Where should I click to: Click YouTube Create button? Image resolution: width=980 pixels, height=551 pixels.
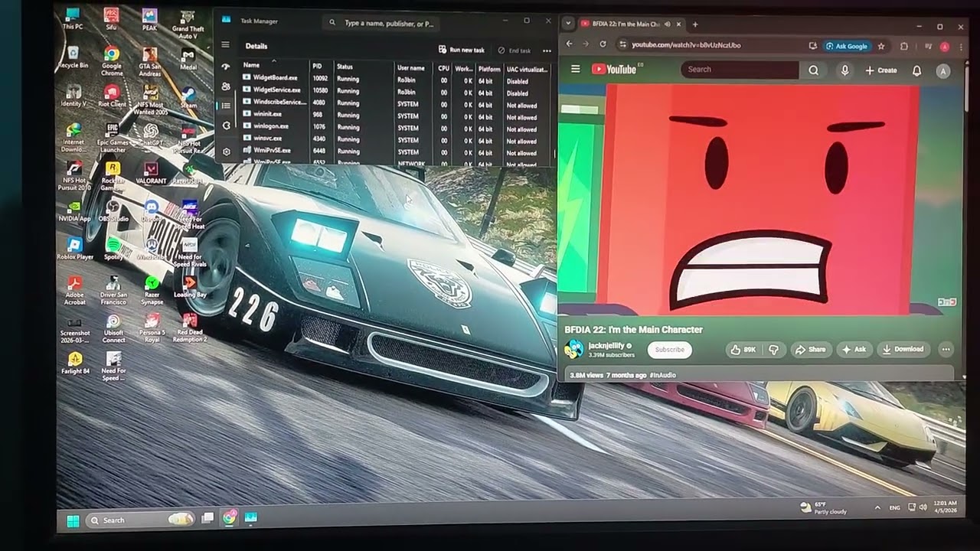pyautogui.click(x=881, y=70)
